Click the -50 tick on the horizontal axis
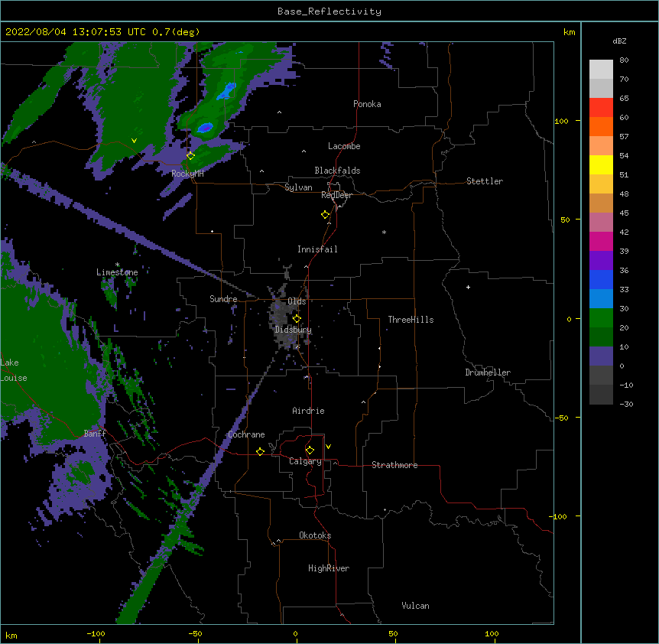The image size is (659, 644). 195,633
